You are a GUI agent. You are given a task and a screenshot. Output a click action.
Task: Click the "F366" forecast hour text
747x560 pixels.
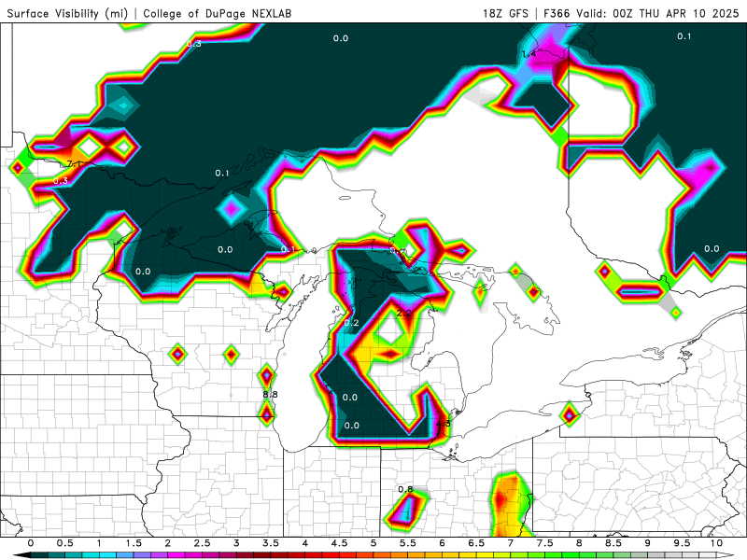(x=557, y=13)
